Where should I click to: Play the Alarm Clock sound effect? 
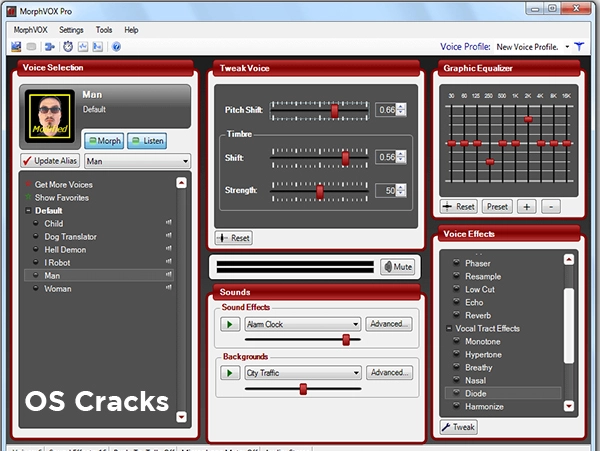click(x=230, y=324)
